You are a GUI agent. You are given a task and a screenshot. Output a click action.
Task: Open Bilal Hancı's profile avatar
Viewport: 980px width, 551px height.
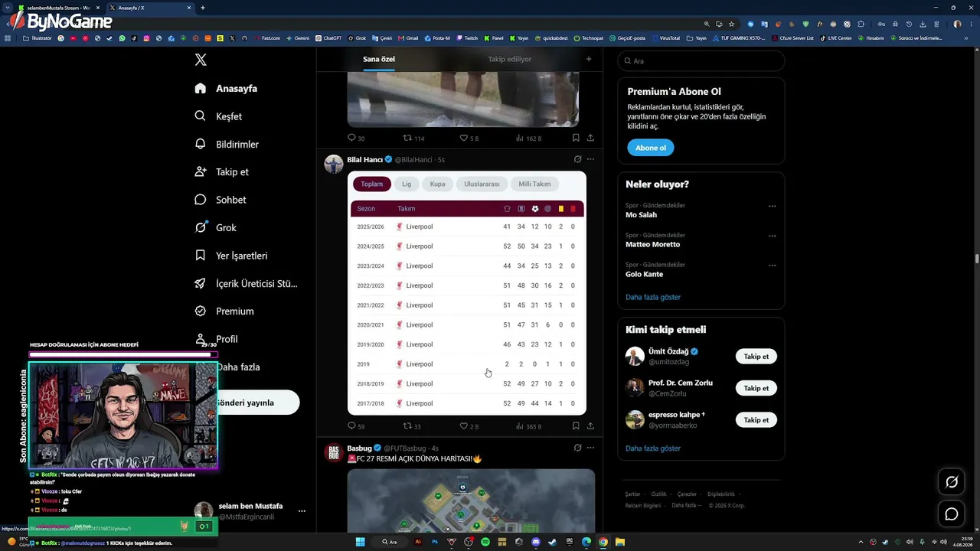pos(334,164)
